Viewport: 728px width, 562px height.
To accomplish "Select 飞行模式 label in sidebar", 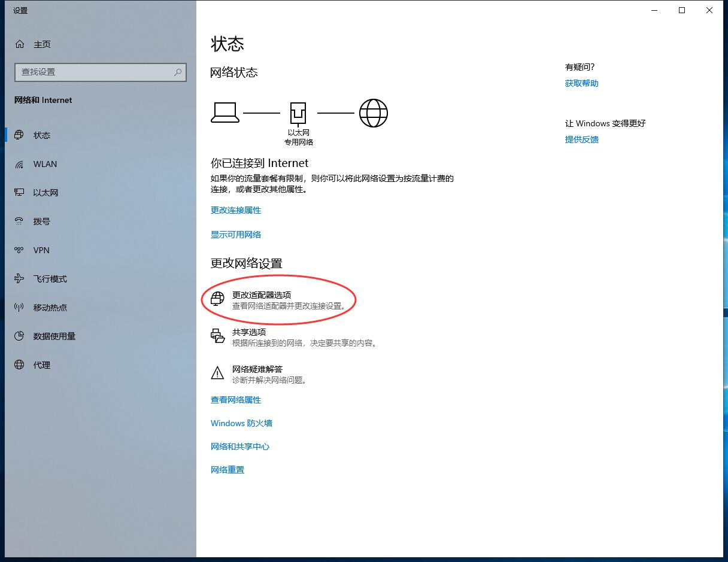I will 50,279.
